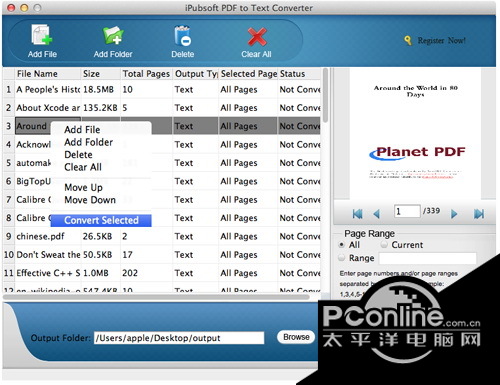
Task: Click the Output Type column header
Action: (196, 74)
